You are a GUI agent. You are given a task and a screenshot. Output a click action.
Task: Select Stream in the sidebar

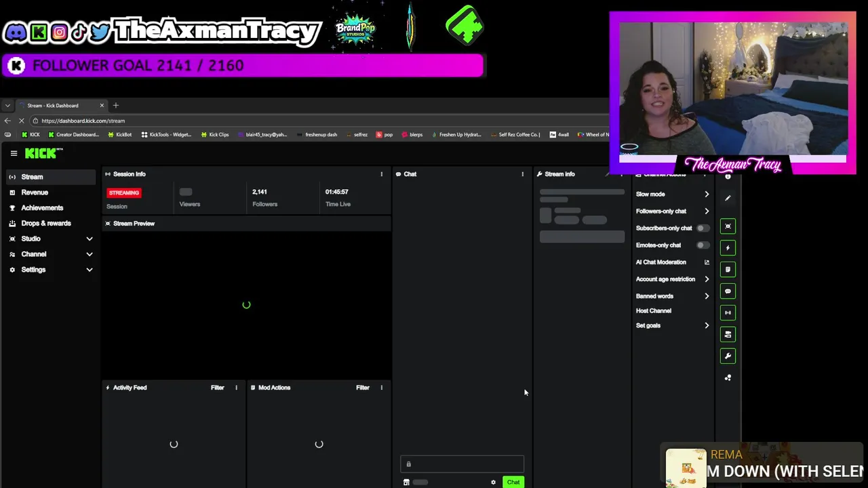click(52, 177)
